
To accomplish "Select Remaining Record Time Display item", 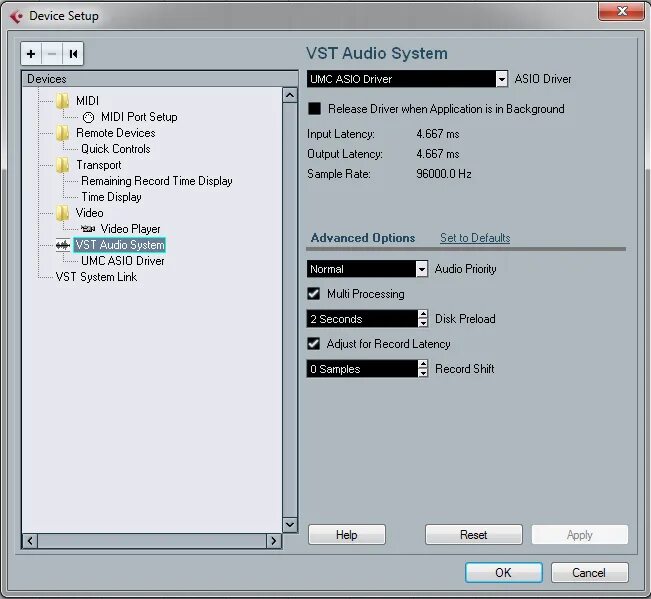I will [157, 181].
